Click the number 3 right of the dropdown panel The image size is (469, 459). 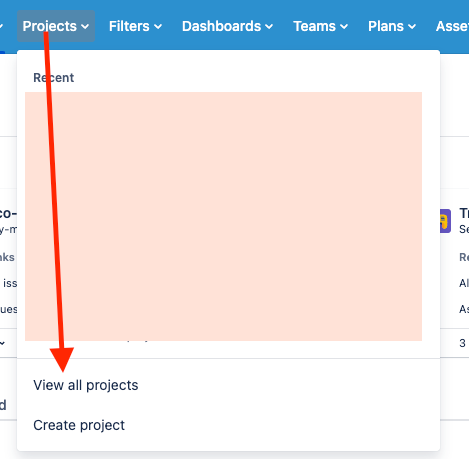(x=462, y=343)
